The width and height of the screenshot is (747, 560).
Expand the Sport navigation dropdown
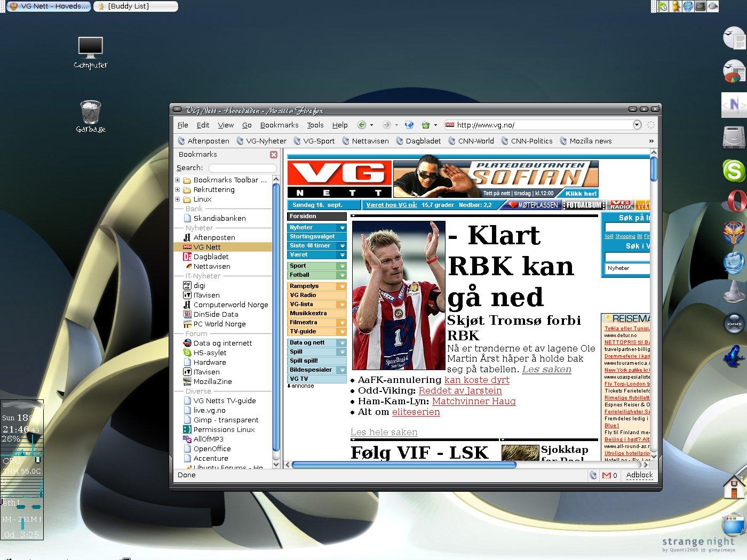(x=343, y=266)
